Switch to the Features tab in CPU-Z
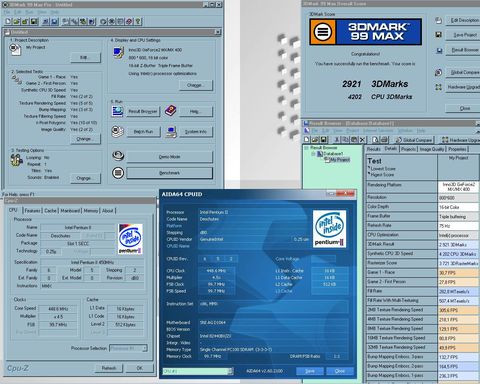The image size is (480, 384). (x=32, y=211)
